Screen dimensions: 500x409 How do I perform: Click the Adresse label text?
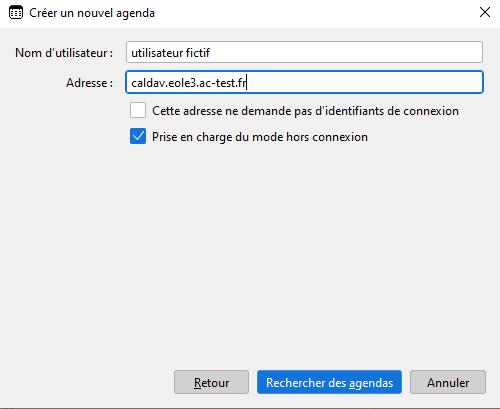click(x=89, y=83)
